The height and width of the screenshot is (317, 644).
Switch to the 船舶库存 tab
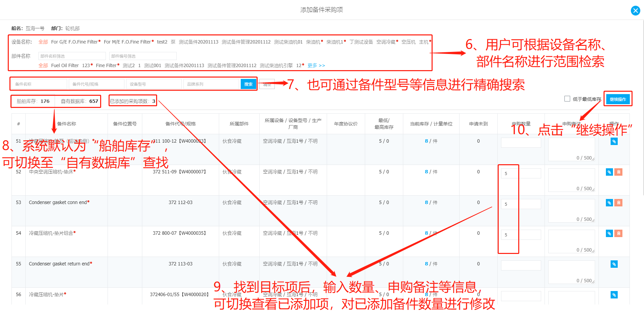point(33,101)
